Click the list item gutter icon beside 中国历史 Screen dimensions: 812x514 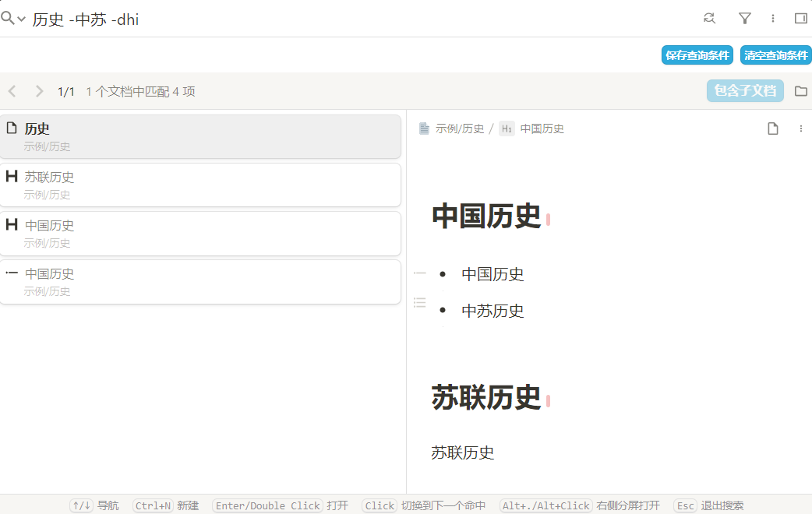click(x=419, y=273)
